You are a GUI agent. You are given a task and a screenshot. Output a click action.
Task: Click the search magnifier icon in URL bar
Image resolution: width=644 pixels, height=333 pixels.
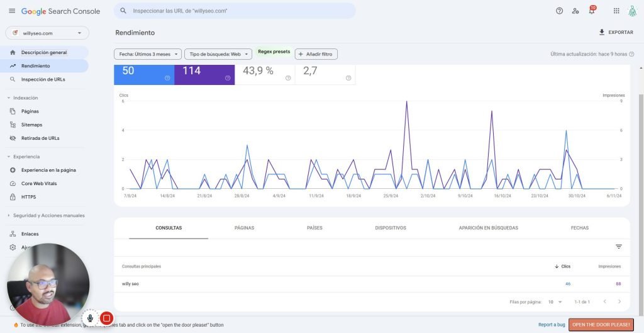(x=123, y=11)
